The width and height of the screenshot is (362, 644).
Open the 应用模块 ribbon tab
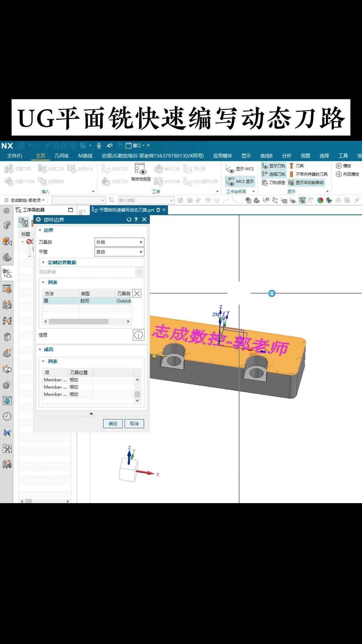pos(223,156)
